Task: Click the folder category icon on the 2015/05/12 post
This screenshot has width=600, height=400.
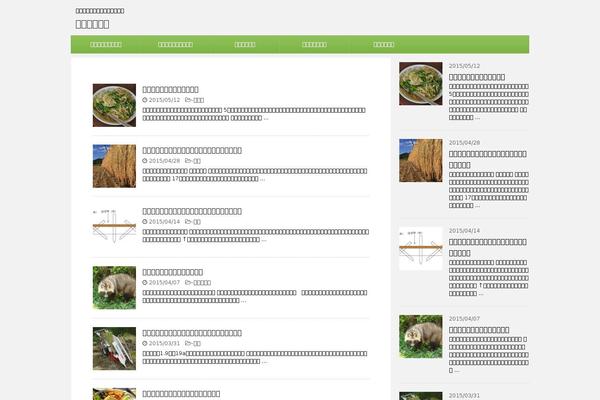Action: point(188,100)
